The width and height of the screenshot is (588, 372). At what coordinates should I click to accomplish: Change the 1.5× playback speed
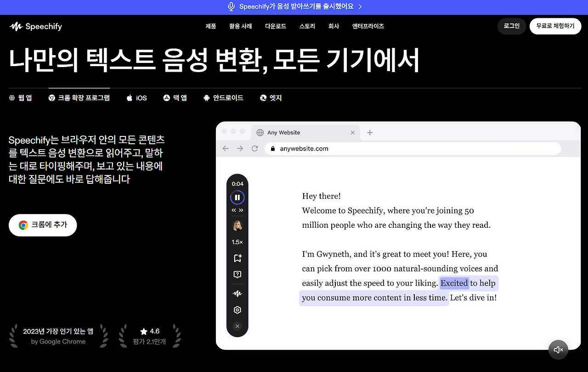point(237,242)
